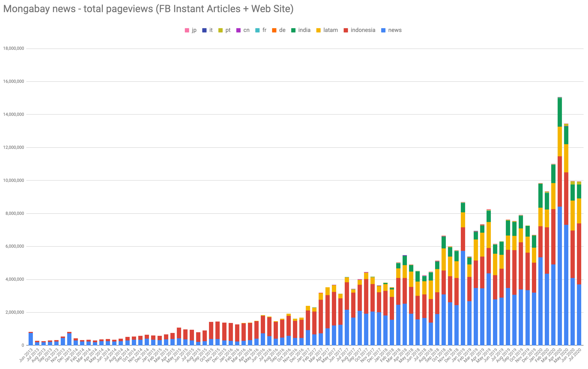Click the green india segment of Jan 2020 bar

pyautogui.click(x=540, y=196)
